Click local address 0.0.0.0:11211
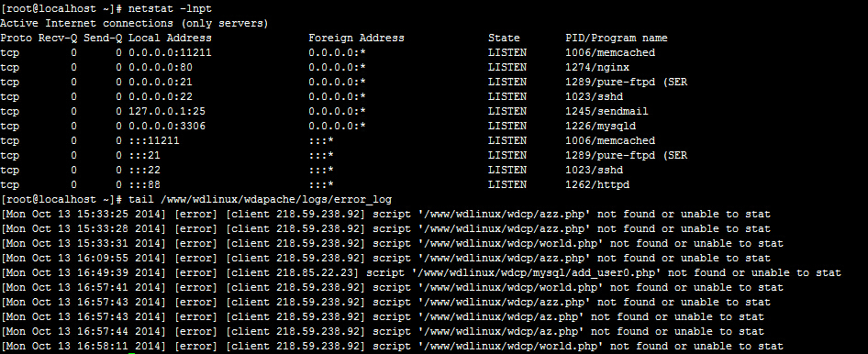868x354 pixels. [x=170, y=52]
